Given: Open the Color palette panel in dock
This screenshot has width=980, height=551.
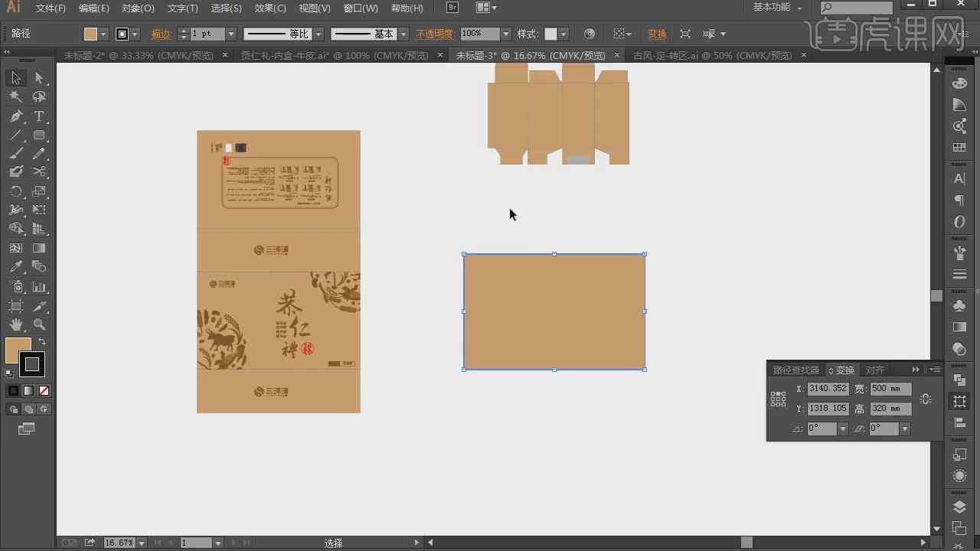Looking at the screenshot, I should point(959,83).
